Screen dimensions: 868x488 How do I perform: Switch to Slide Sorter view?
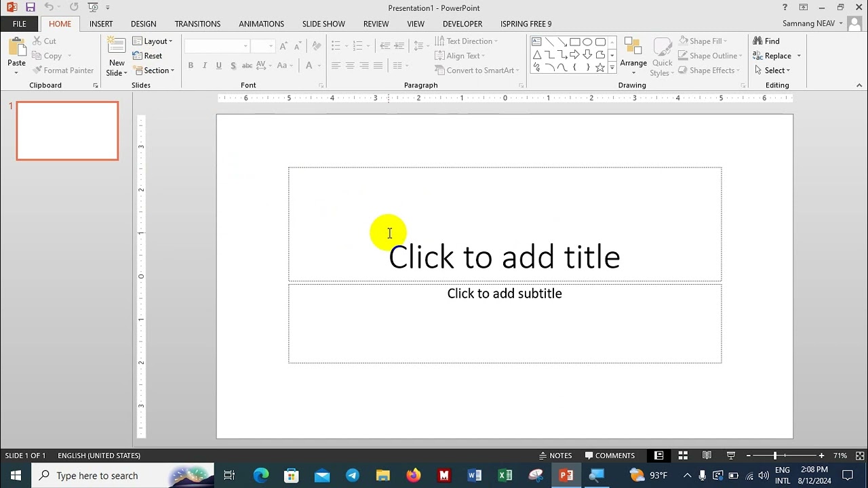click(x=683, y=455)
